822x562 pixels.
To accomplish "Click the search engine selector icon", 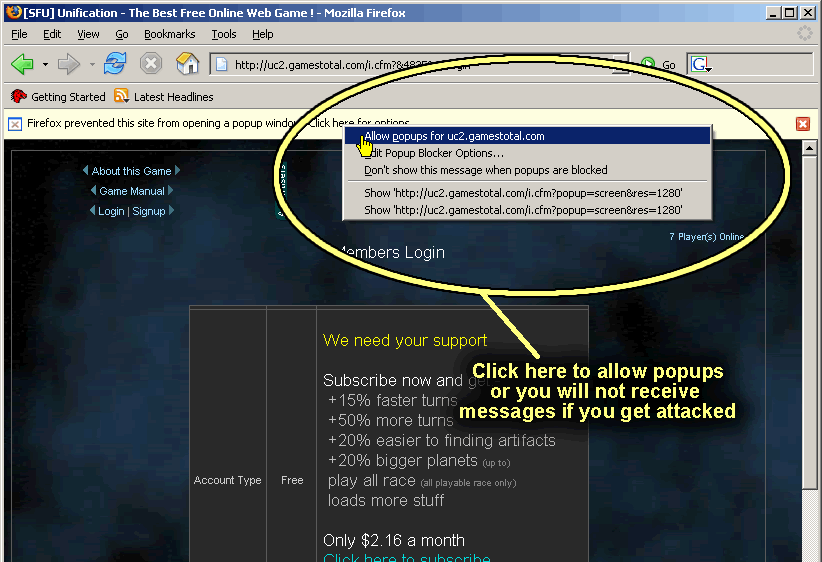I will tap(702, 64).
